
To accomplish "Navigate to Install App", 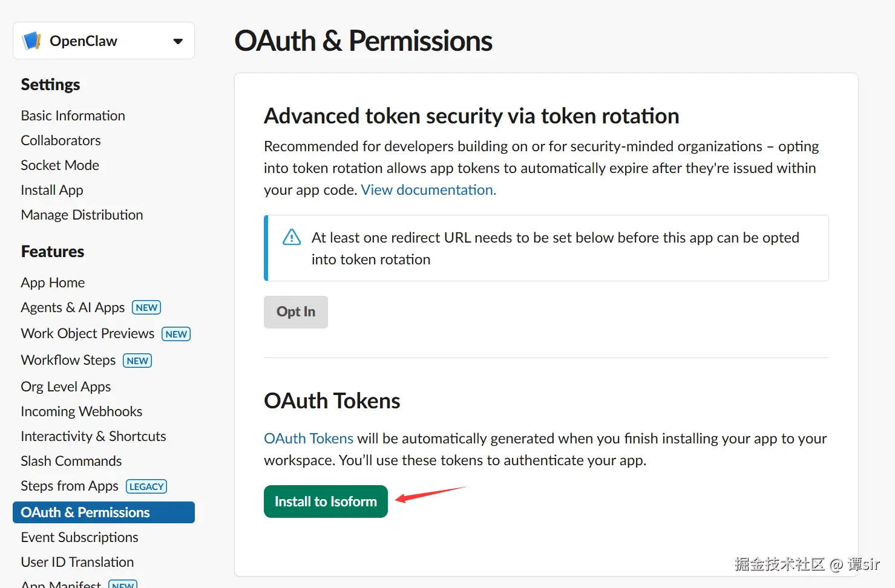I will 52,190.
